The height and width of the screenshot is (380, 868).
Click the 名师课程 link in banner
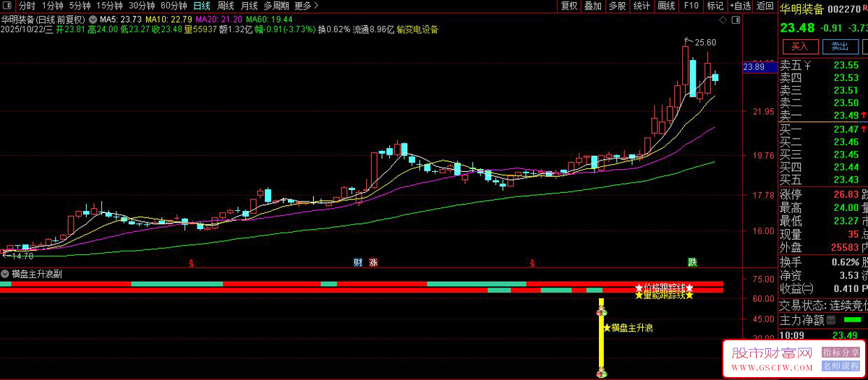841,366
